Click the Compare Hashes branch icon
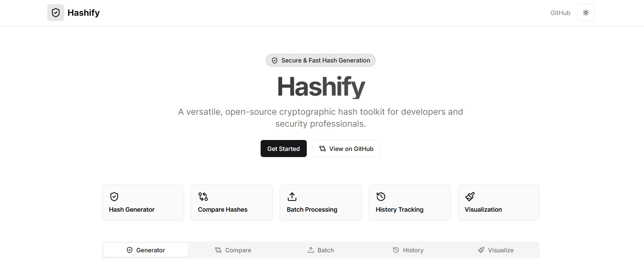The width and height of the screenshot is (644, 267). [203, 197]
